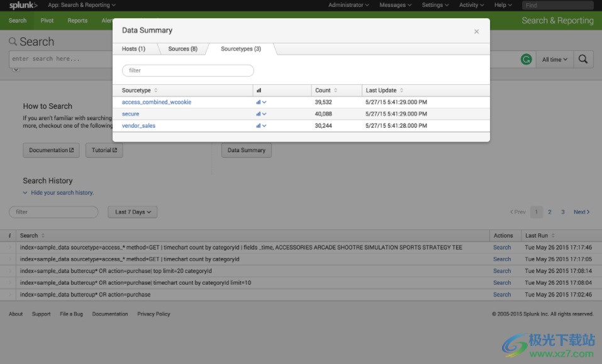Sort search history by Last Run column

pos(540,236)
